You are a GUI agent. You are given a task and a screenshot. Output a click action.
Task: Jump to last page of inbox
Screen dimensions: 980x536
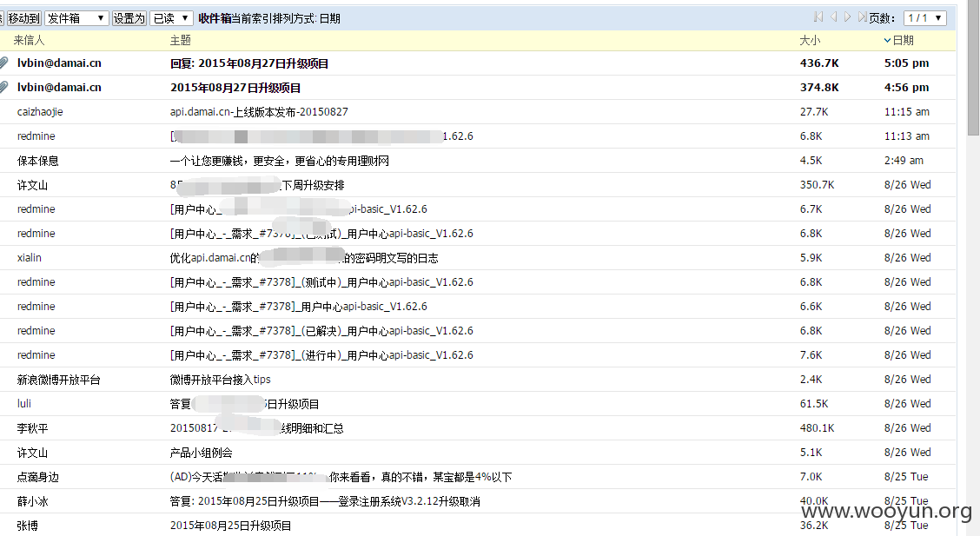click(x=862, y=17)
